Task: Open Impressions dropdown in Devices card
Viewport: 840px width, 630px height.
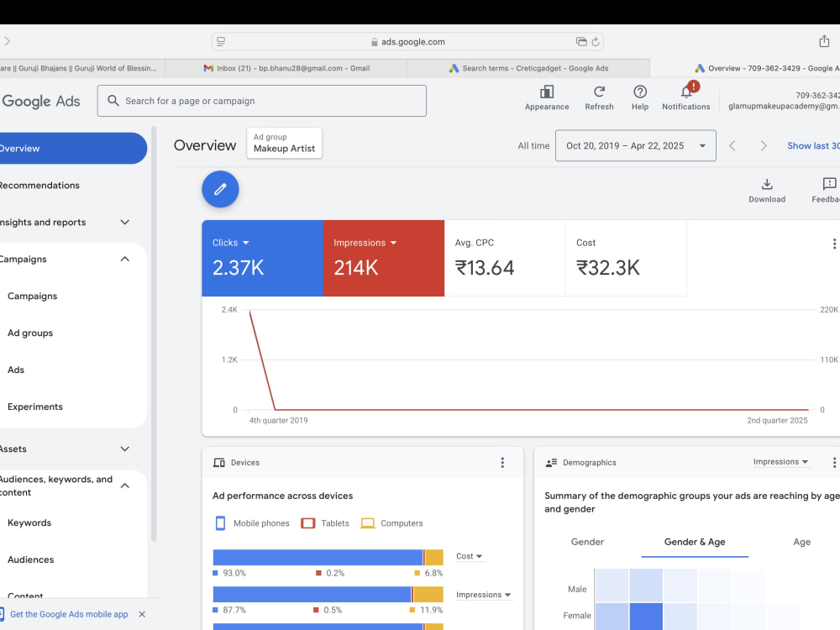Action: pos(483,595)
